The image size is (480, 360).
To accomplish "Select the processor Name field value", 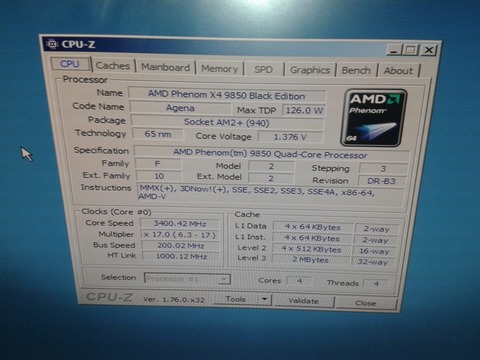I will [227, 95].
